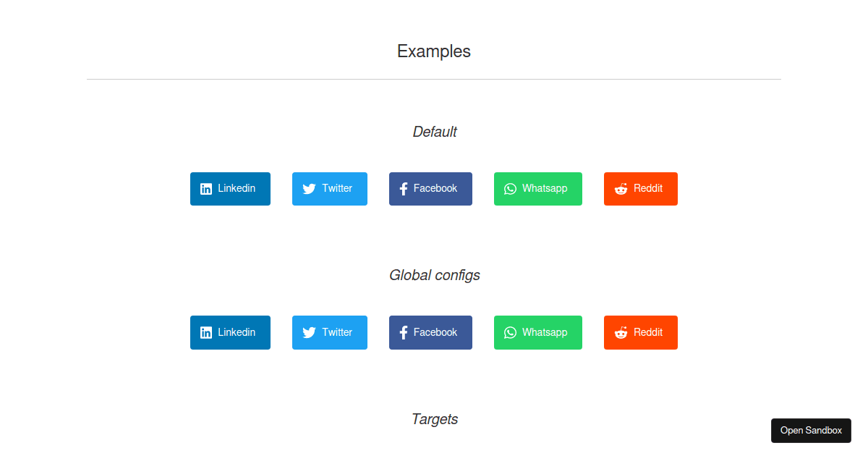Share via Whatsapp label in Default section

[x=545, y=188]
